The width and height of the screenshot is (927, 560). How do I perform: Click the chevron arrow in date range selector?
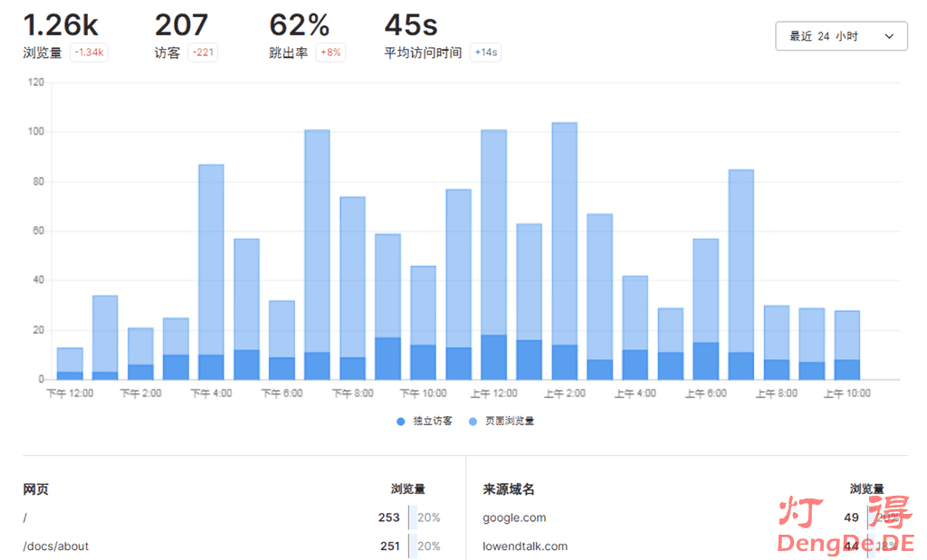[889, 36]
